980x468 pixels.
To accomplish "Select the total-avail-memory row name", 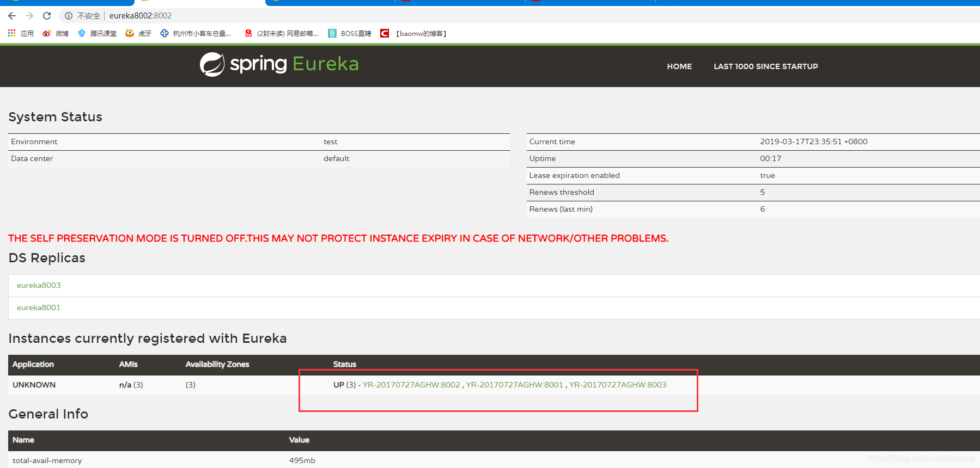I will (47, 460).
